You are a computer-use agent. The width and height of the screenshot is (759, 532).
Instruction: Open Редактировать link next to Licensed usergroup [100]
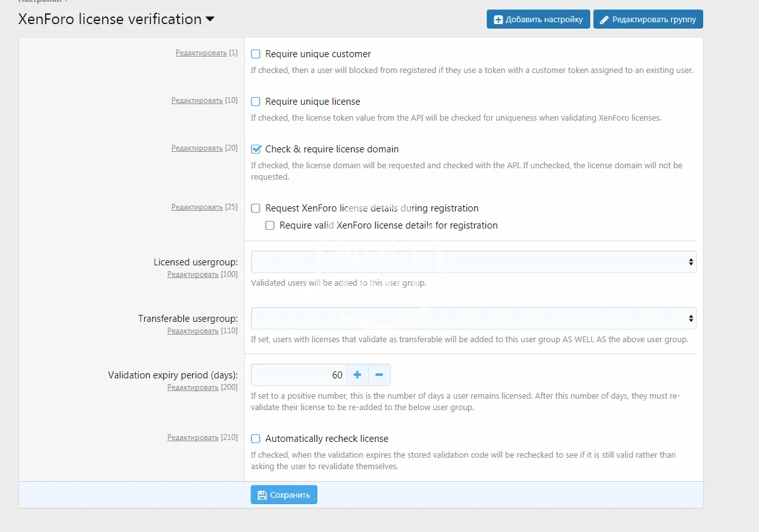click(193, 274)
